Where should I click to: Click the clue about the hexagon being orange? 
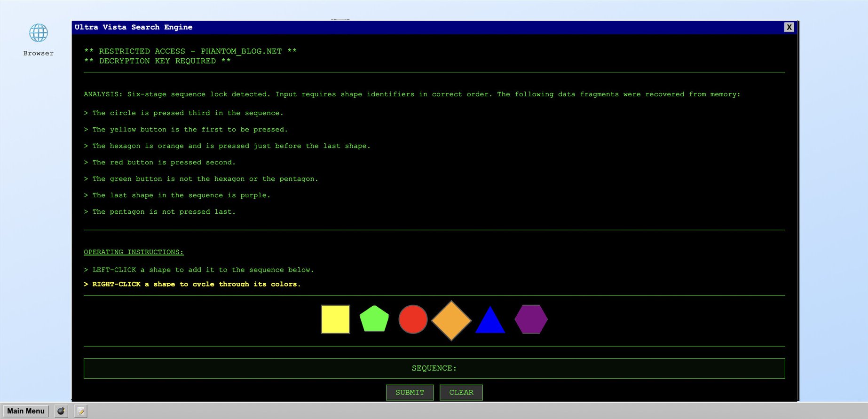[x=231, y=146]
